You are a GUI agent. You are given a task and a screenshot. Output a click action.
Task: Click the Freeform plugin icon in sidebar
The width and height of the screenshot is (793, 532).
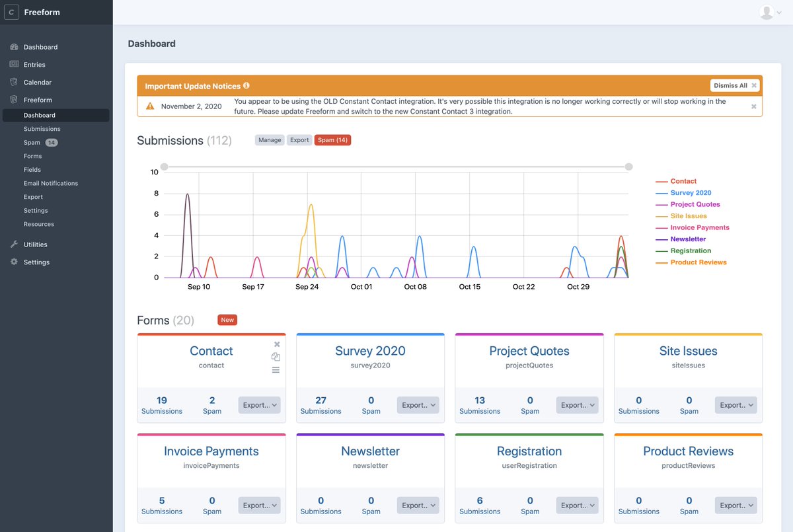(13, 100)
